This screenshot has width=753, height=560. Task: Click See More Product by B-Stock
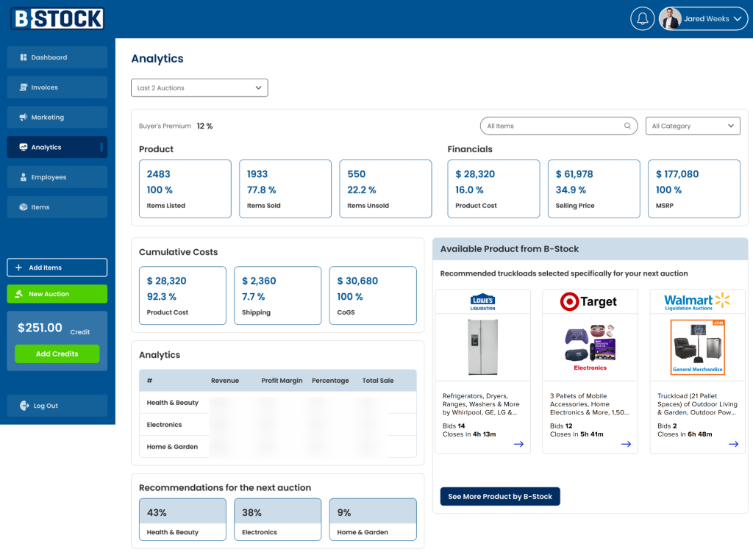[x=500, y=497]
